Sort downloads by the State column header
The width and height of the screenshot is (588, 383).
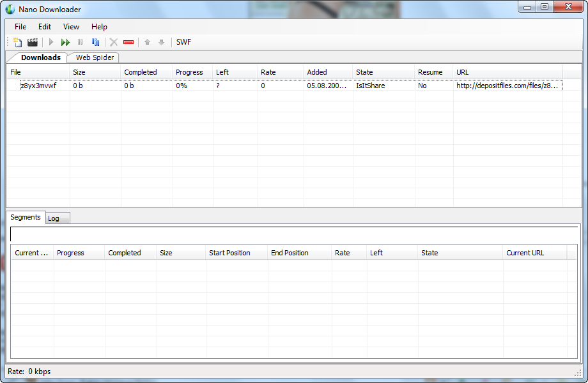(364, 72)
